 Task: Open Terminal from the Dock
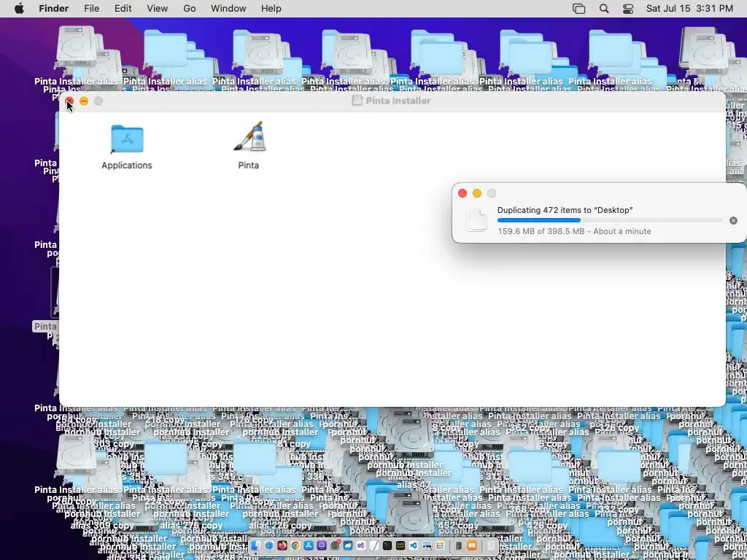pyautogui.click(x=387, y=545)
